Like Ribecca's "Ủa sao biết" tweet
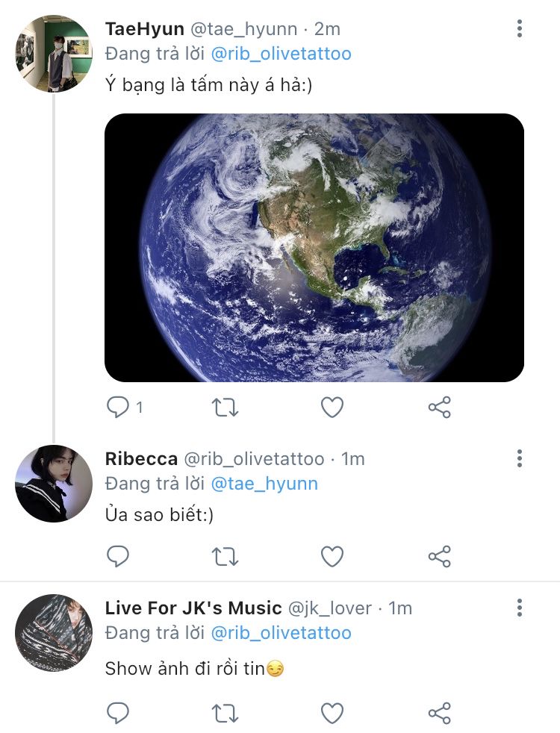This screenshot has width=560, height=733. tap(332, 556)
